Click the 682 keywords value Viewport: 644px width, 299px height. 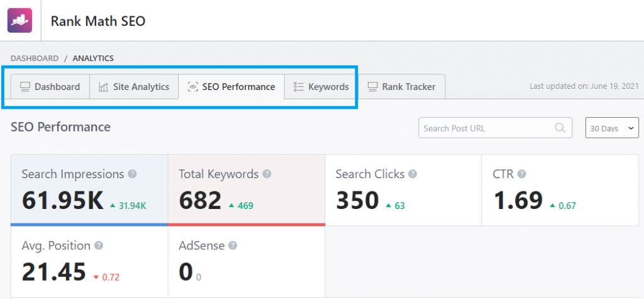tap(200, 201)
